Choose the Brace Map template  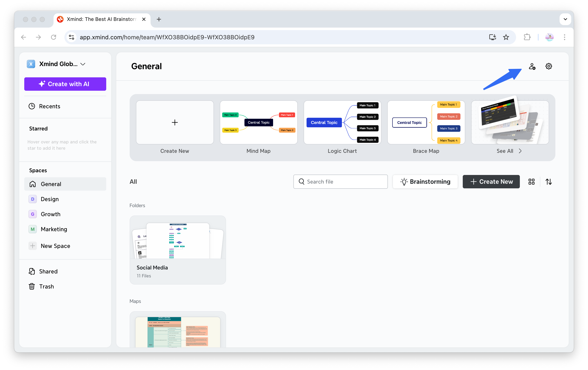click(426, 122)
